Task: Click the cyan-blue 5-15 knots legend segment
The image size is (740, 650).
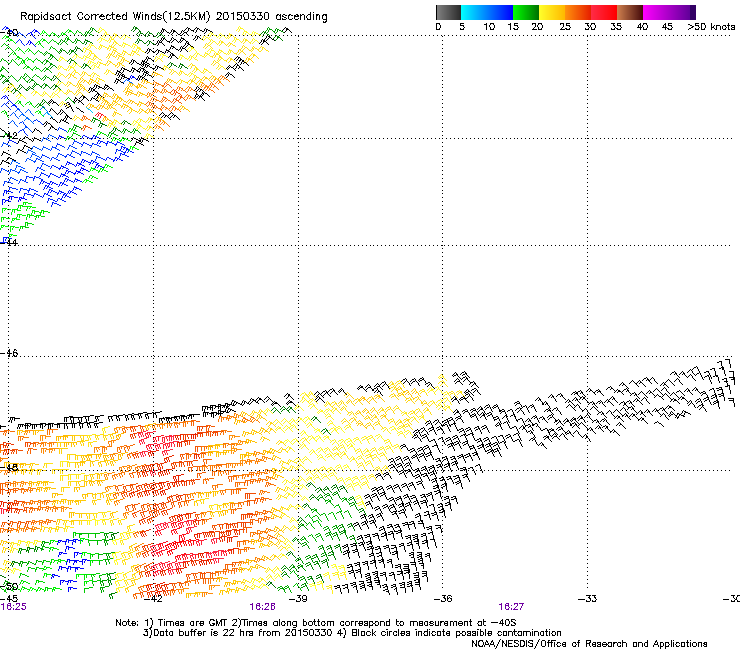Action: click(487, 12)
